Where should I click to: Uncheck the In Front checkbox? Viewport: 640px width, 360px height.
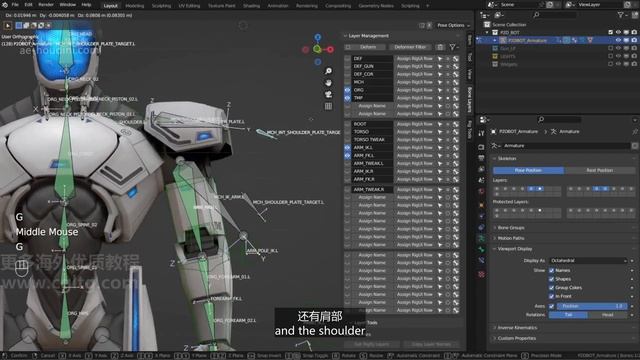551,296
